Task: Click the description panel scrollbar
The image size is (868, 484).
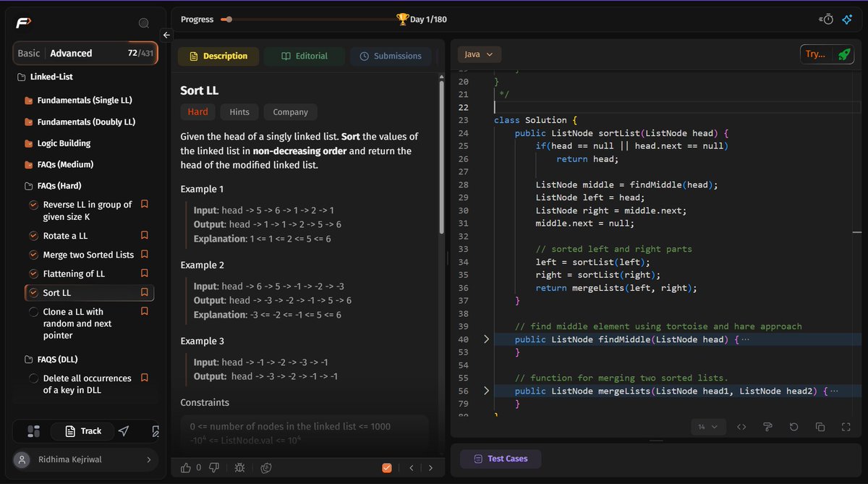Action: (441, 156)
